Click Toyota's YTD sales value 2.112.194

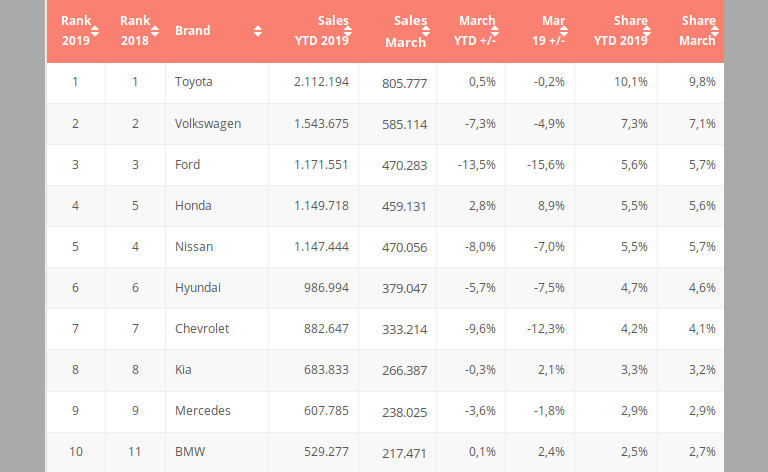pyautogui.click(x=315, y=82)
